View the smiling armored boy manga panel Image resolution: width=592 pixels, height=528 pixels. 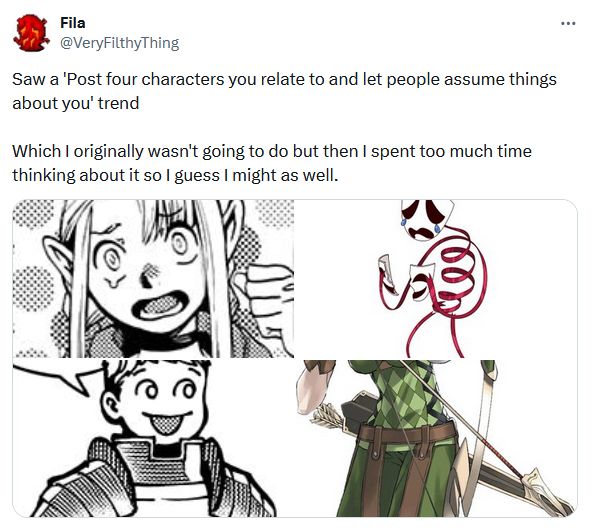[153, 438]
